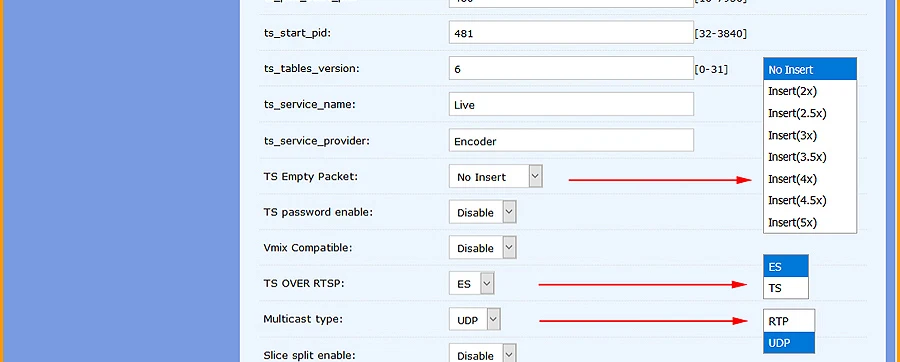
Task: Click the 'ts_tables_version:' label
Action: 312,69
